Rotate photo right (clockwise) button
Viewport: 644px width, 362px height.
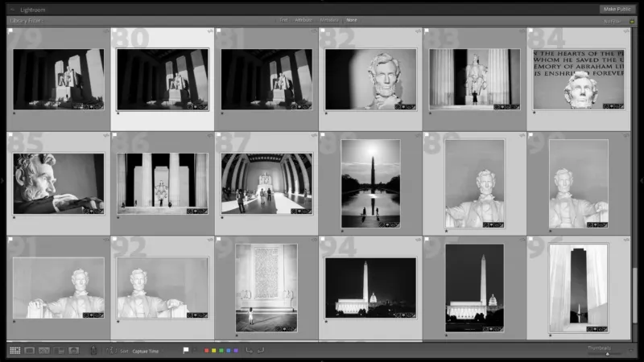261,351
